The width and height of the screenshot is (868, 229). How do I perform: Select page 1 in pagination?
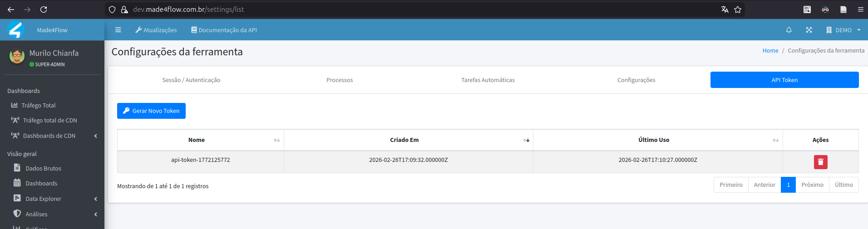click(789, 185)
